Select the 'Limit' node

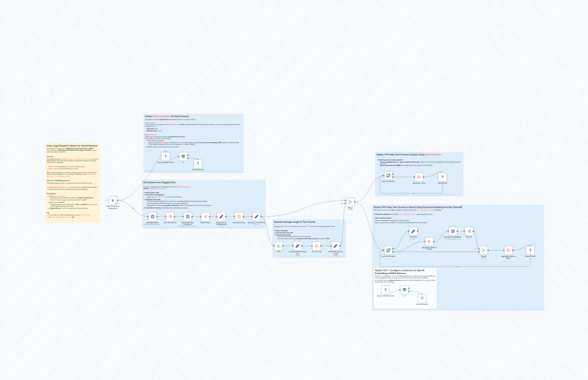point(278,245)
